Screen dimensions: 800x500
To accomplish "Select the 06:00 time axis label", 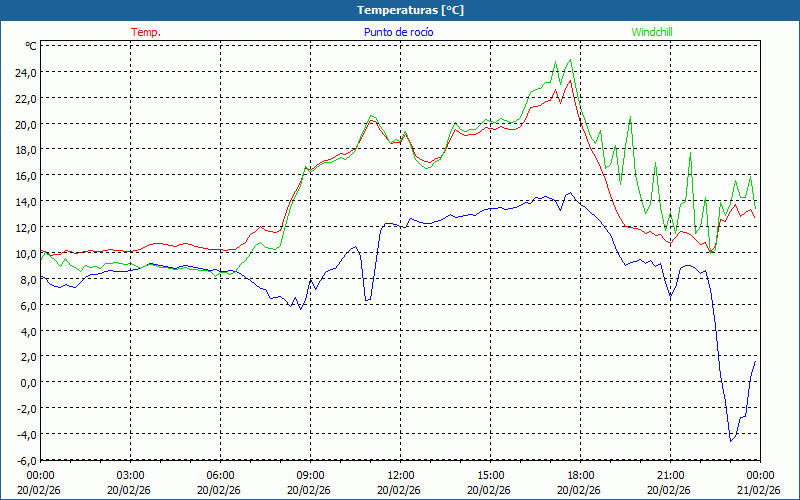I will point(220,475).
